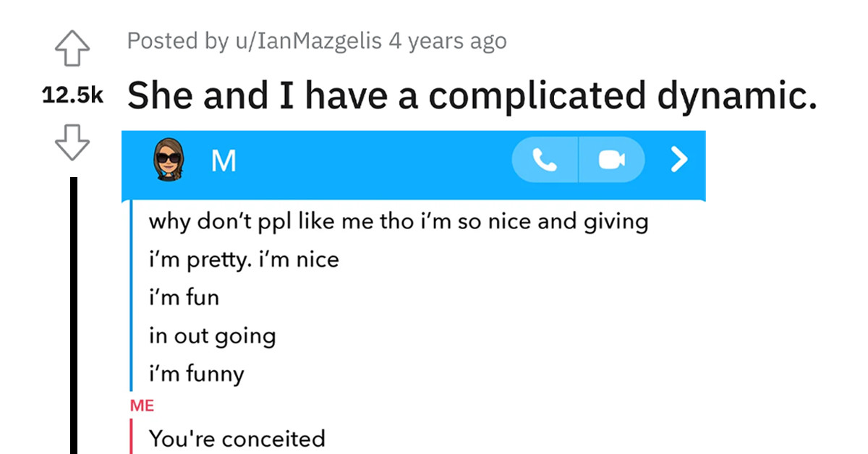Tap the camera icon in the blue bar

tap(611, 159)
